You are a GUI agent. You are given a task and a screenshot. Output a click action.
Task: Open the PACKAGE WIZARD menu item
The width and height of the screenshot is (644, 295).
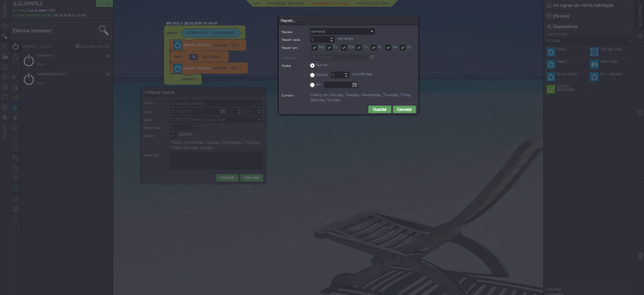(285, 3)
